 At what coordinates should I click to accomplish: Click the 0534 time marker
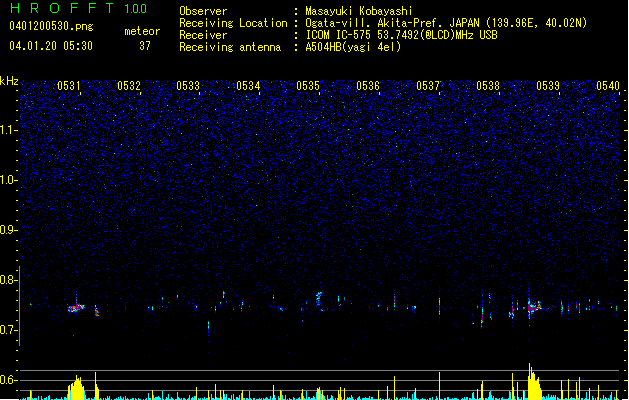(x=248, y=86)
